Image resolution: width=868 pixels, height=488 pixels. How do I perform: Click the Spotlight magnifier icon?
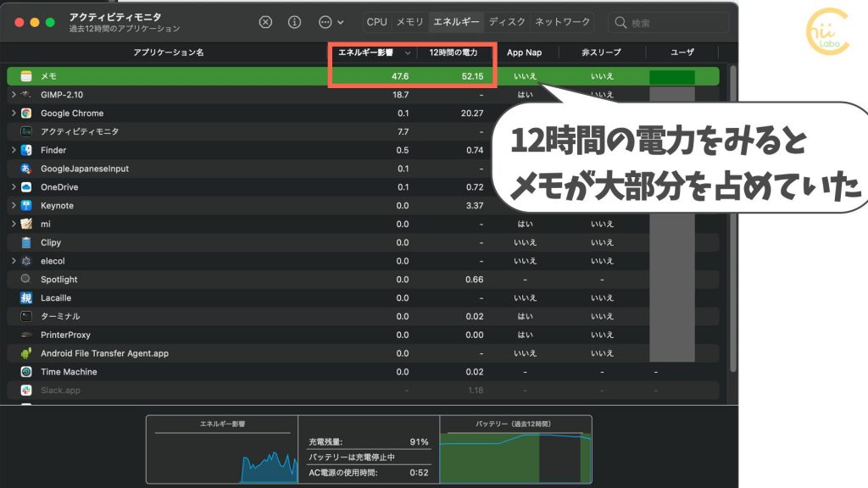point(26,280)
